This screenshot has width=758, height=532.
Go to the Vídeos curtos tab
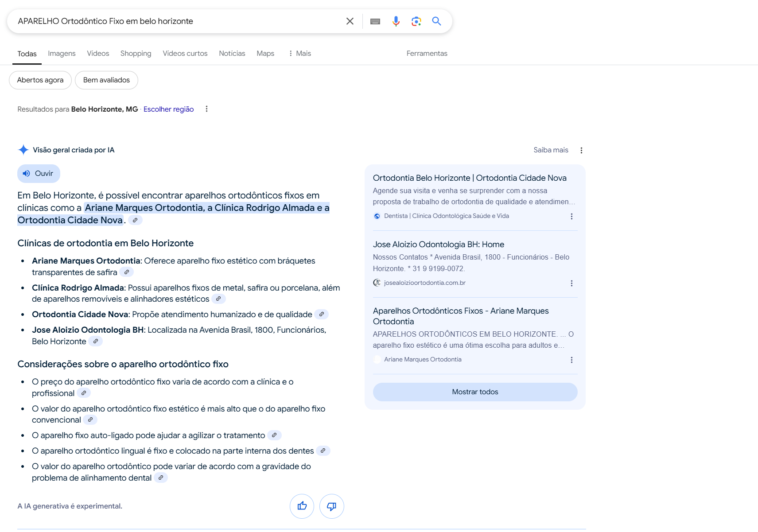point(185,54)
